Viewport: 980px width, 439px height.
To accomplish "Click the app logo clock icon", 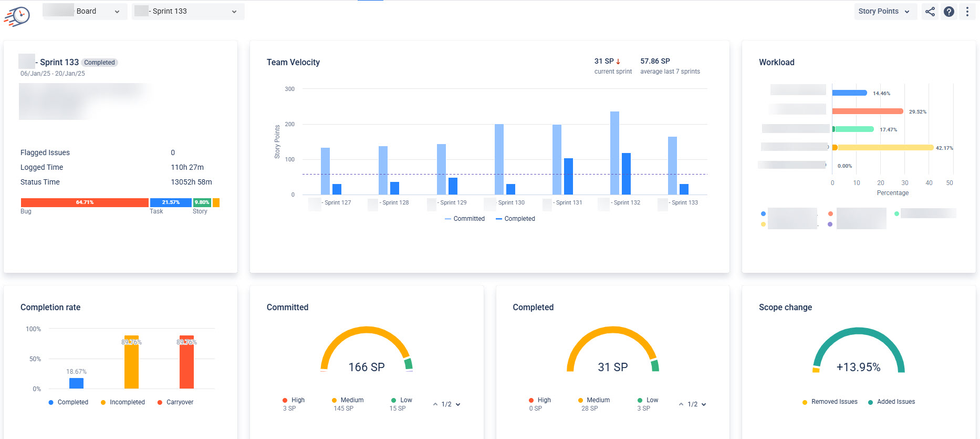I will [17, 16].
